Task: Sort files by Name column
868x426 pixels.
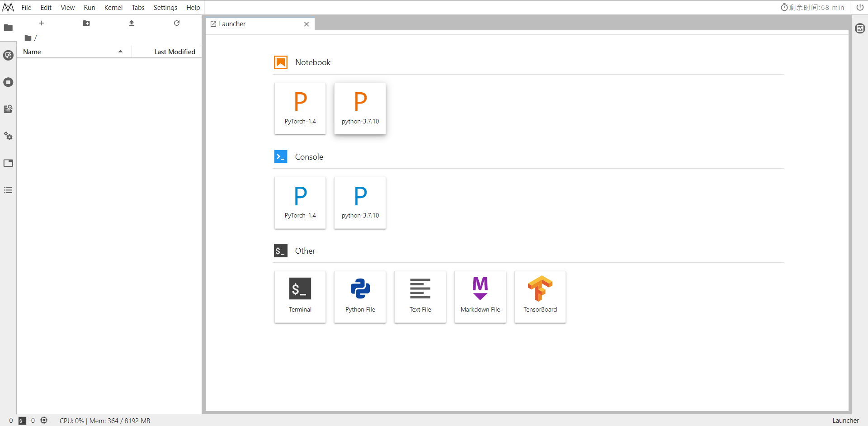Action: (74, 52)
